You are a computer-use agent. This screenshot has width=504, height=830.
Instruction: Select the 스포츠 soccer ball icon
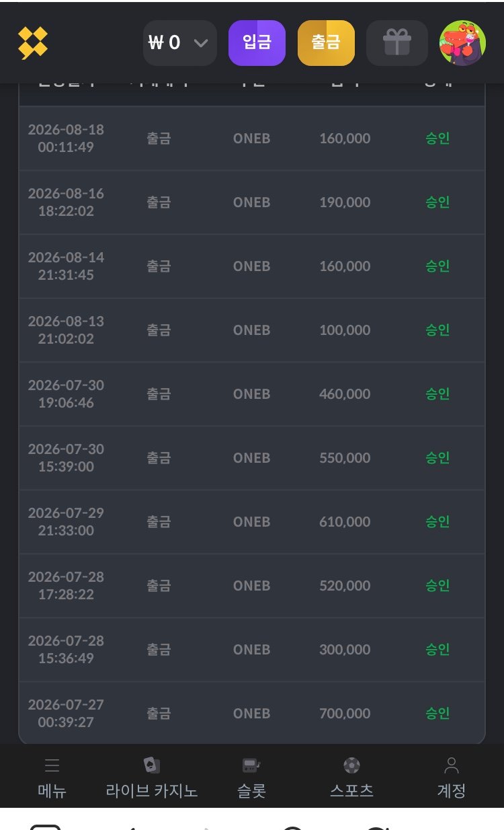351,765
